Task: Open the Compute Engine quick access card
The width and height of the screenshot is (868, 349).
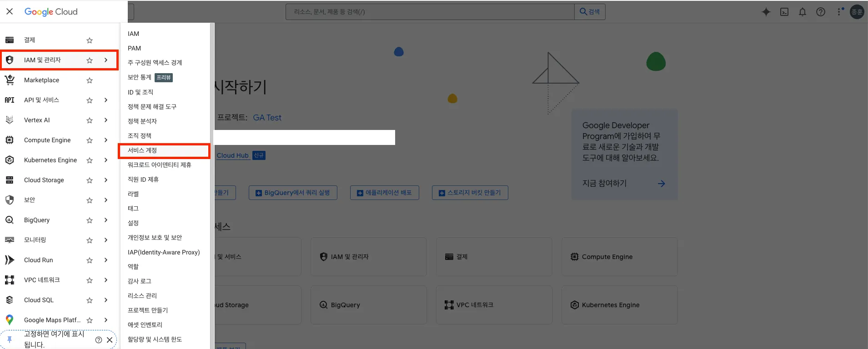Action: [x=620, y=257]
